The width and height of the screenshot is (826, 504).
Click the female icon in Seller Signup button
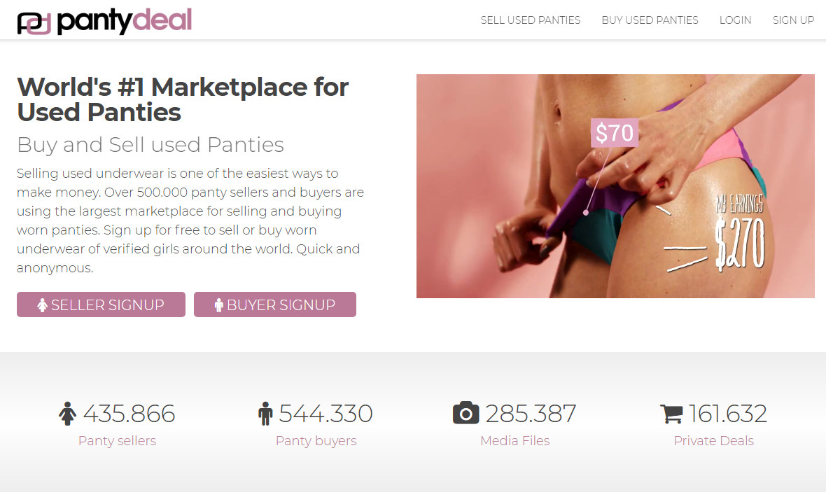tap(43, 305)
